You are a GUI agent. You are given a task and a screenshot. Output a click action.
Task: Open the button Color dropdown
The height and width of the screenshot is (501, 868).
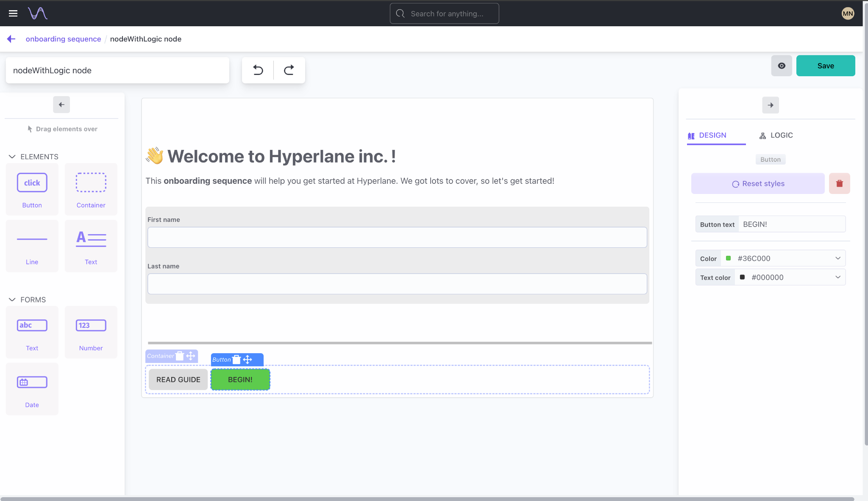tap(837, 258)
